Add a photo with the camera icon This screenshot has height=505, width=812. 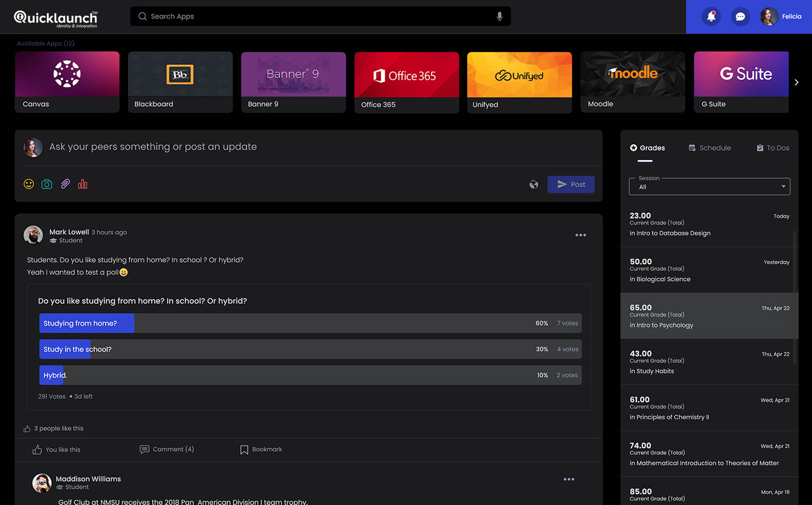pyautogui.click(x=47, y=184)
